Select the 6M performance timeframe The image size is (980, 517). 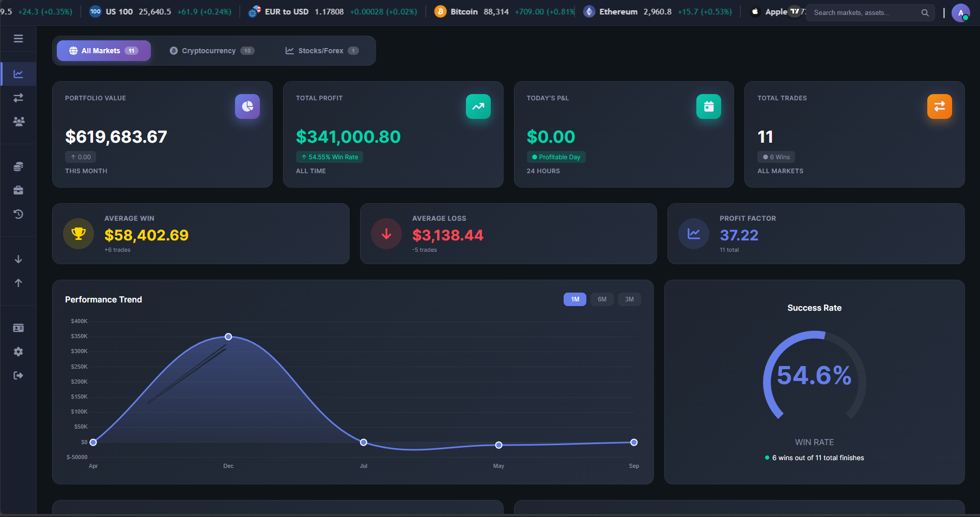coord(601,299)
